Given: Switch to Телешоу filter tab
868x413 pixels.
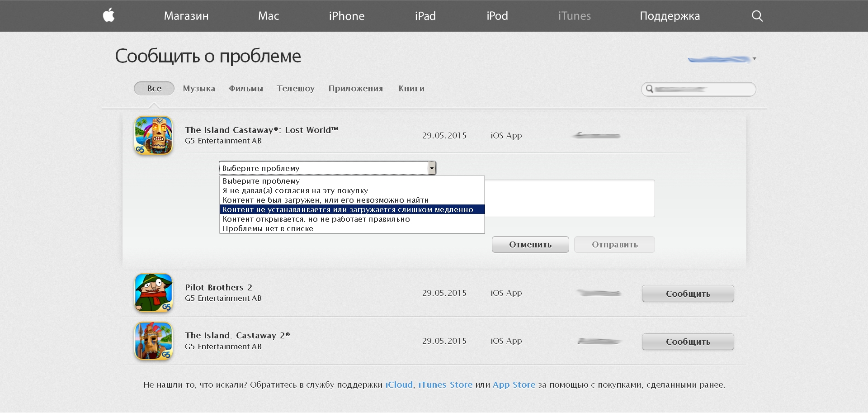Looking at the screenshot, I should [296, 89].
